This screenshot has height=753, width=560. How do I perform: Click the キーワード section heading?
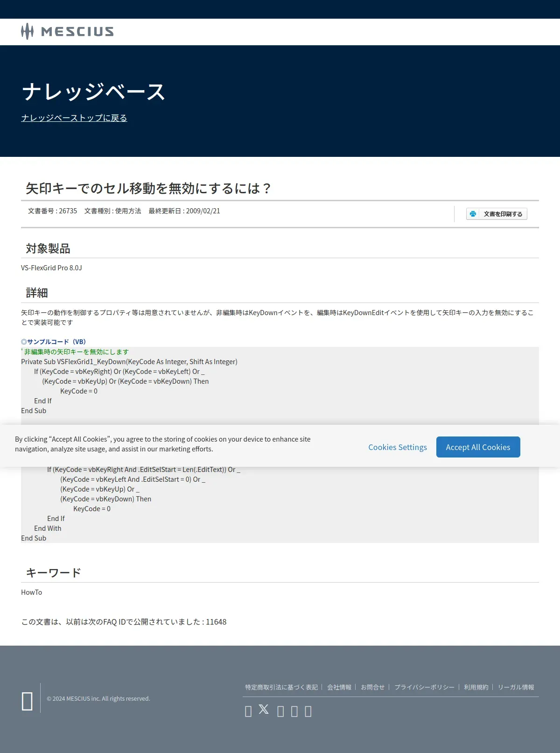(54, 572)
